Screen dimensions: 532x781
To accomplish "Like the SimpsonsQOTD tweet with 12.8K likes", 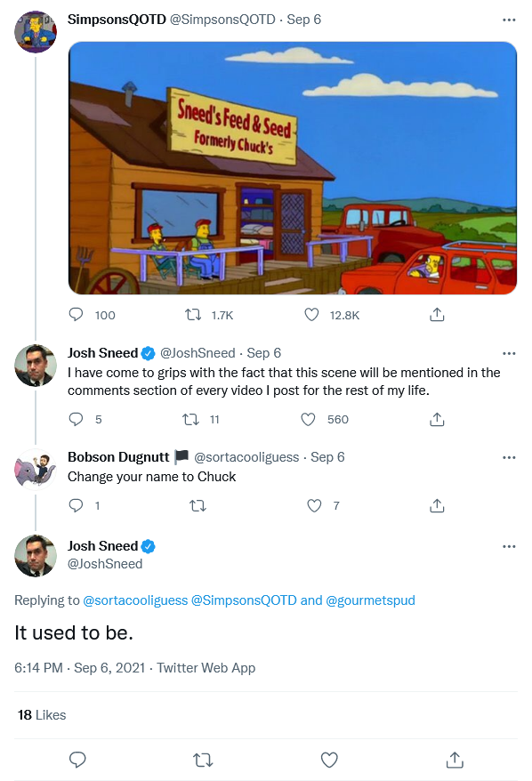I will pyautogui.click(x=312, y=315).
